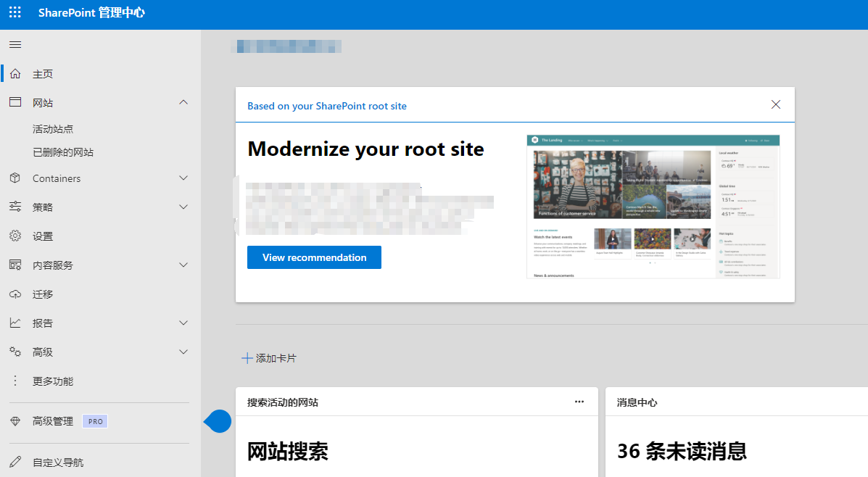Close the Modernize root site banner

point(776,105)
